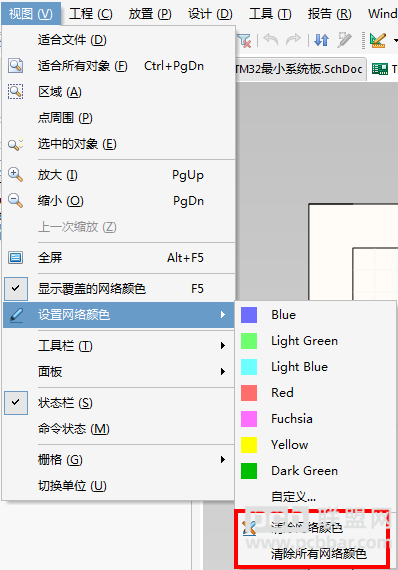Click the zoom area selection icon
The height and width of the screenshot is (570, 398).
[x=15, y=92]
